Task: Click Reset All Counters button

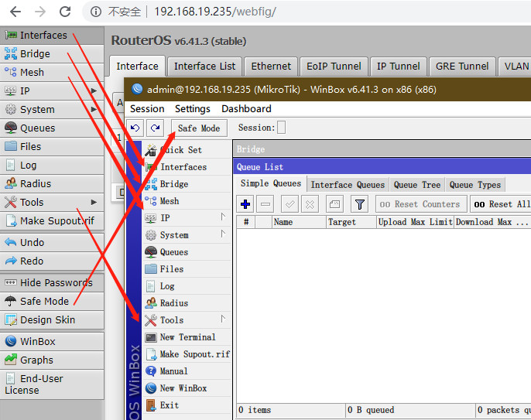Action: tap(500, 204)
